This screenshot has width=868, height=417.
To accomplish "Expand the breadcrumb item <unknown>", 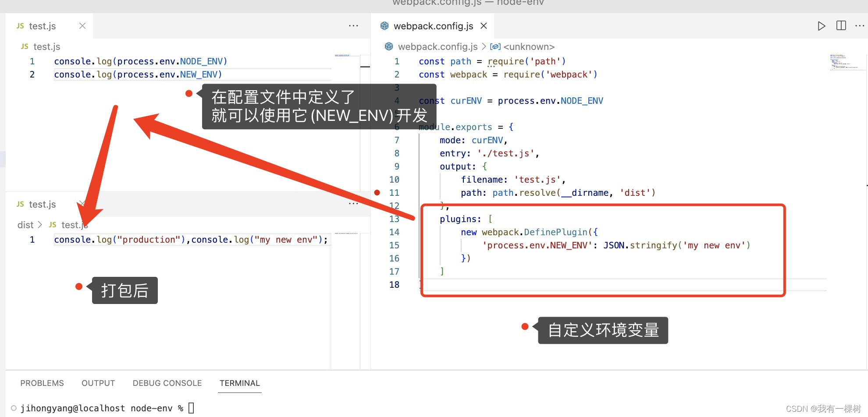I will coord(529,46).
